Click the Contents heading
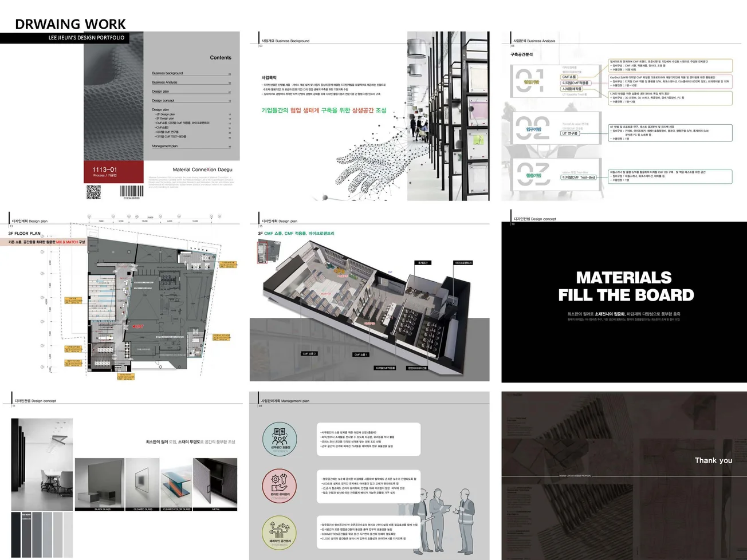 tap(221, 58)
